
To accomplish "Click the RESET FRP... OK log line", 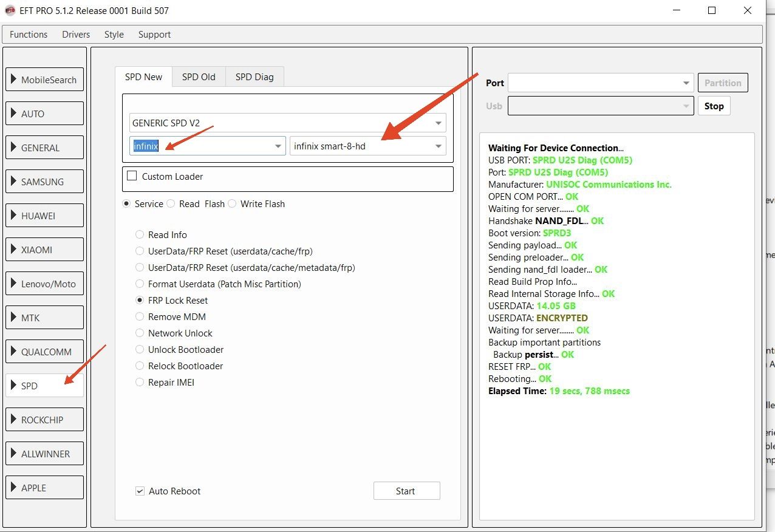I will click(520, 367).
